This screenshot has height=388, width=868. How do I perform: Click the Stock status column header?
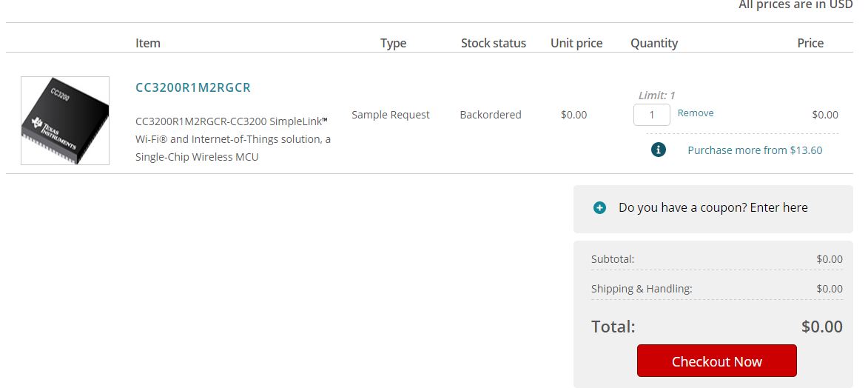tap(493, 43)
